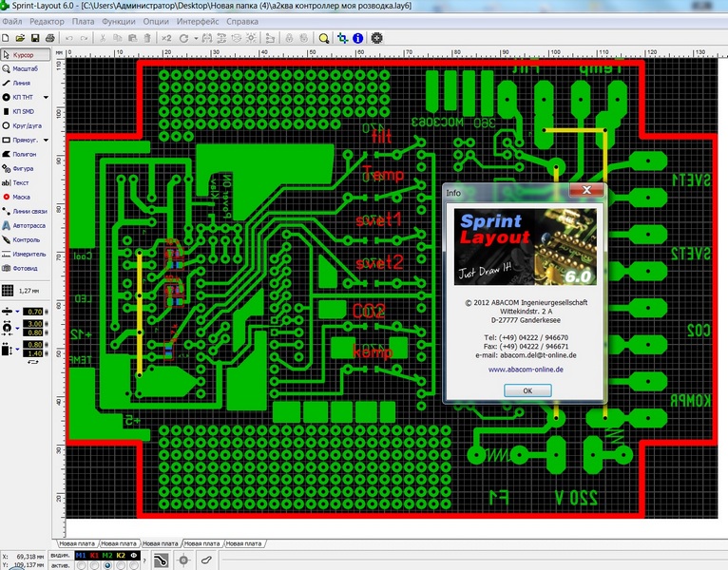Switch to the last Новая плата tab
728x570 pixels.
click(245, 541)
